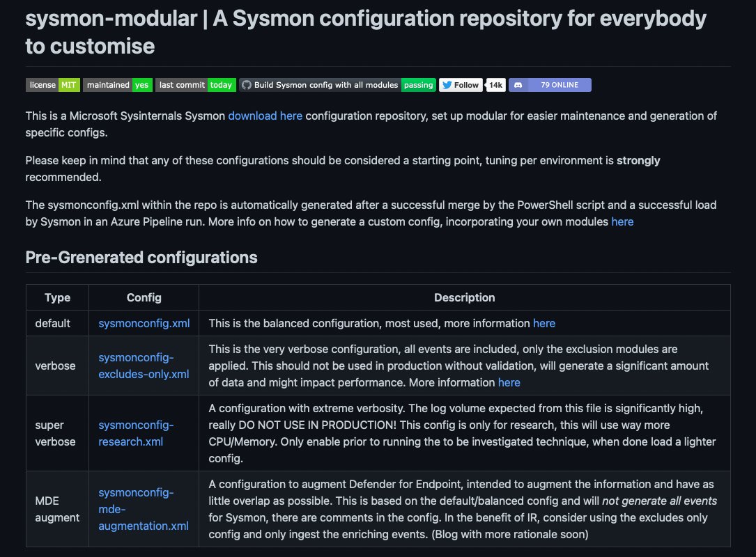Click the 14k followers count badge
The width and height of the screenshot is (756, 557).
point(495,85)
